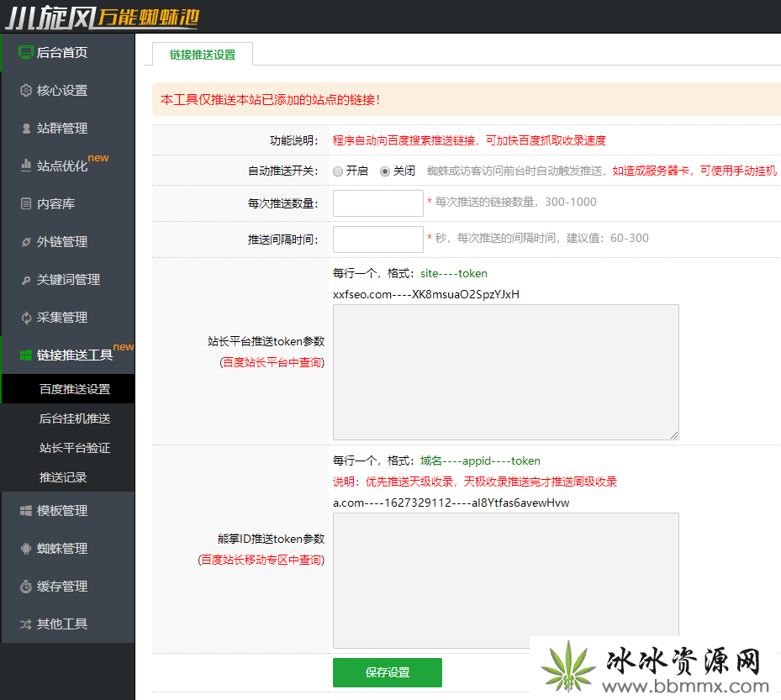Image resolution: width=781 pixels, height=700 pixels.
Task: Click the 优先推送天级收录 explanation text
Action: 475,482
